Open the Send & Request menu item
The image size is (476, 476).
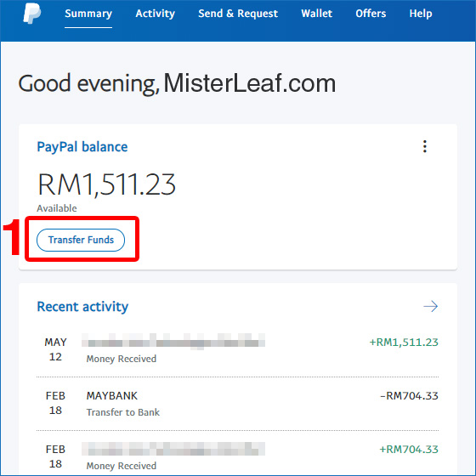coord(238,14)
